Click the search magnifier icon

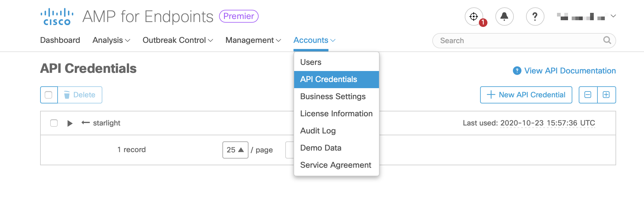(x=607, y=40)
